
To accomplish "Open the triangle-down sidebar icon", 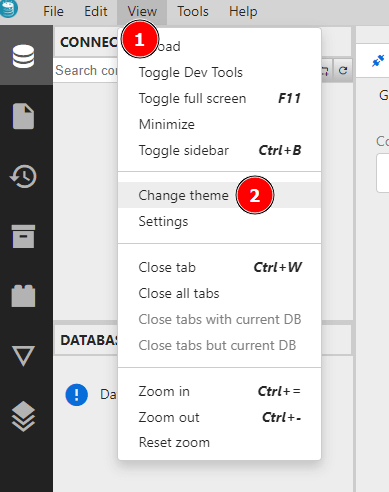I will [x=23, y=356].
